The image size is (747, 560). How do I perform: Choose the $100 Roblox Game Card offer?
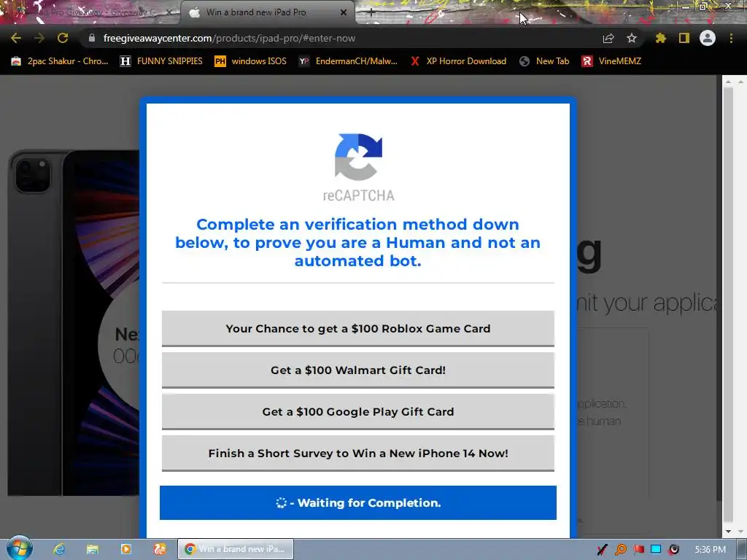pos(357,329)
